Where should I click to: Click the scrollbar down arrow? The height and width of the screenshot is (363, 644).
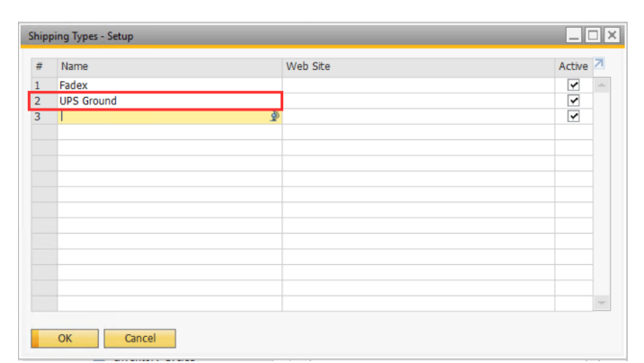602,303
